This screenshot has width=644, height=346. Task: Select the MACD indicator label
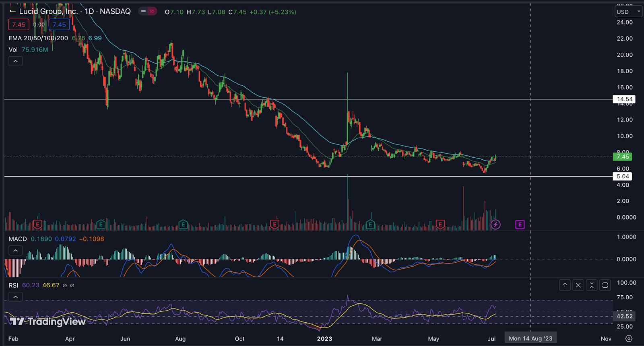coord(18,239)
